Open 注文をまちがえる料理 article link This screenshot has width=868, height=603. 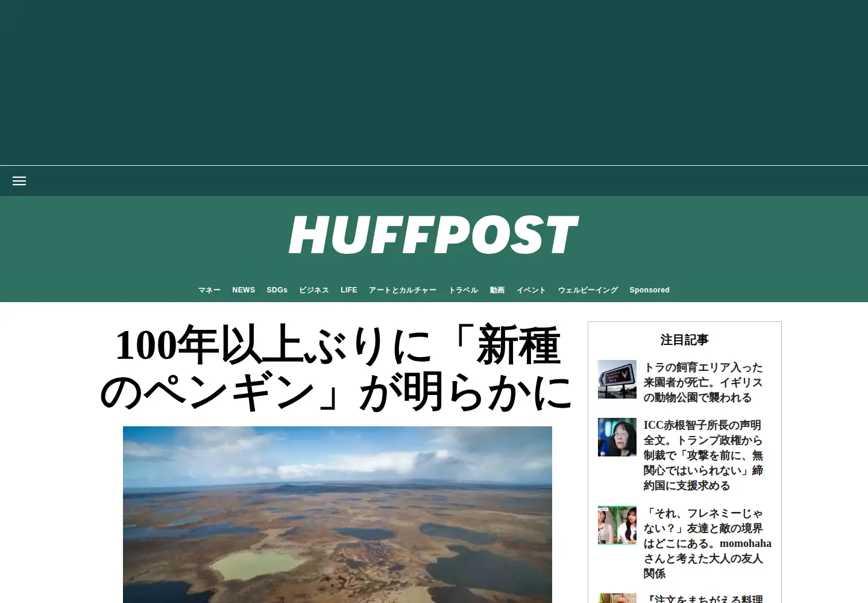[703, 598]
